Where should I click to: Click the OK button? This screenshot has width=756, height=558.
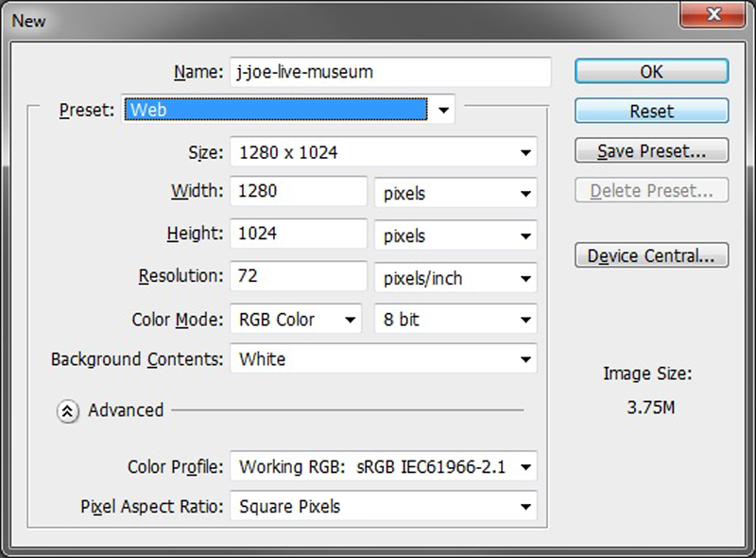click(651, 72)
